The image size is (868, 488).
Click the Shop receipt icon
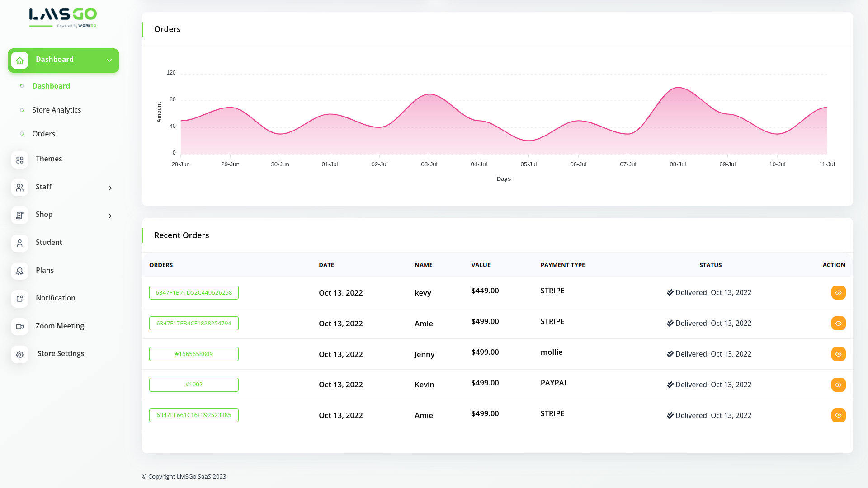point(19,216)
